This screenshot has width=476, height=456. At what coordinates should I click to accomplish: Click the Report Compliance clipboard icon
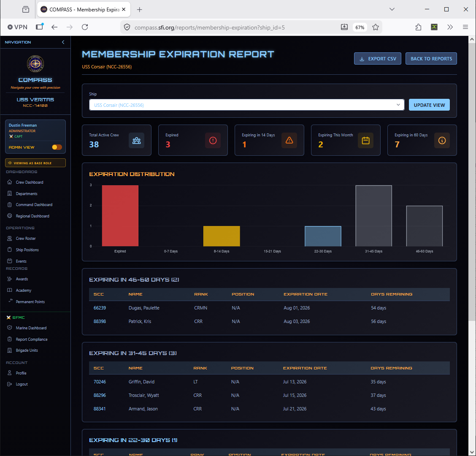(x=10, y=339)
